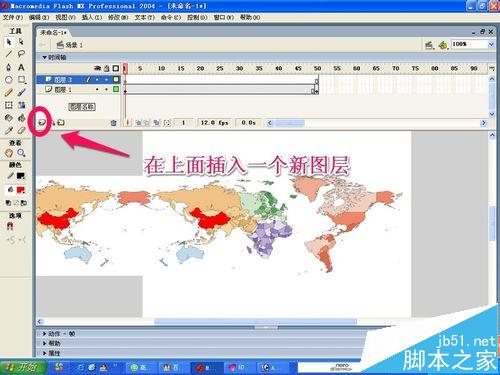Select the 图层 3 layer name
The height and width of the screenshot is (375, 500).
(63, 80)
